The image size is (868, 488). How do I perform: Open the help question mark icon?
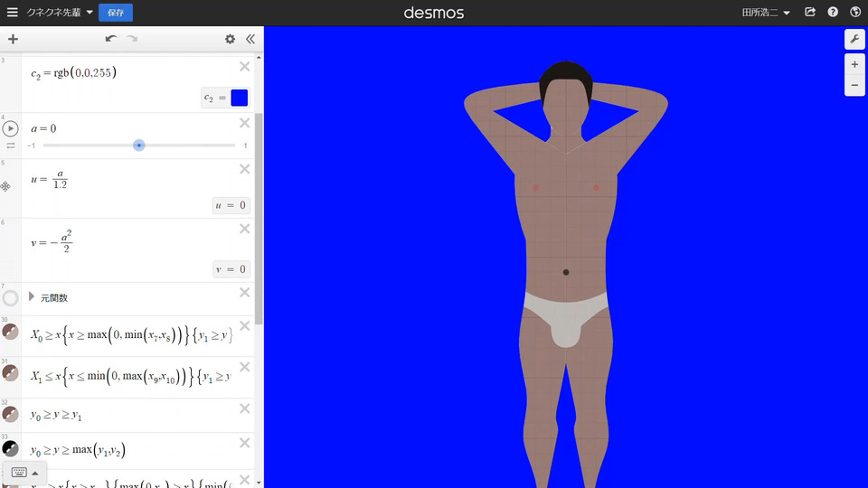833,12
